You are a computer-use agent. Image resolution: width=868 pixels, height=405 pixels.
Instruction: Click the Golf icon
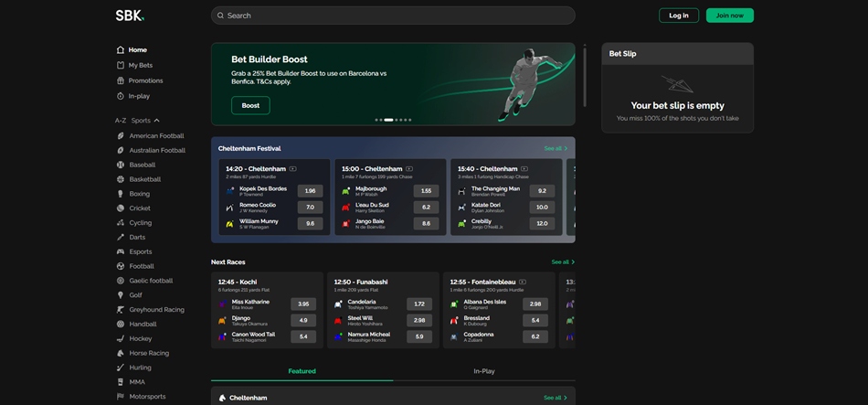click(x=120, y=295)
